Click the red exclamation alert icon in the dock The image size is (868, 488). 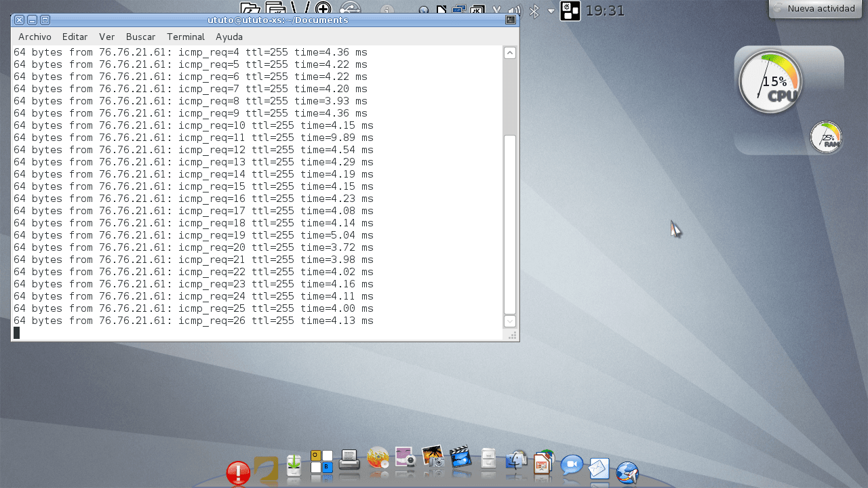click(238, 472)
